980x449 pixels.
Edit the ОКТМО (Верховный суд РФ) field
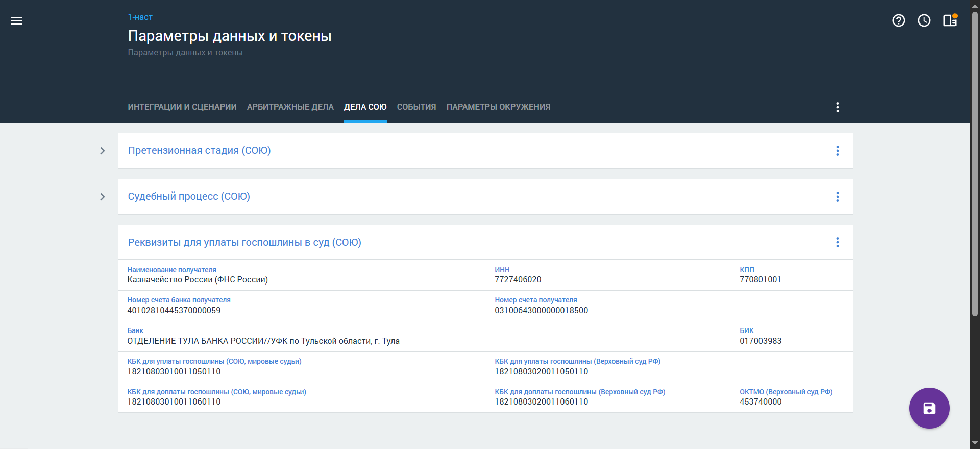click(792, 397)
